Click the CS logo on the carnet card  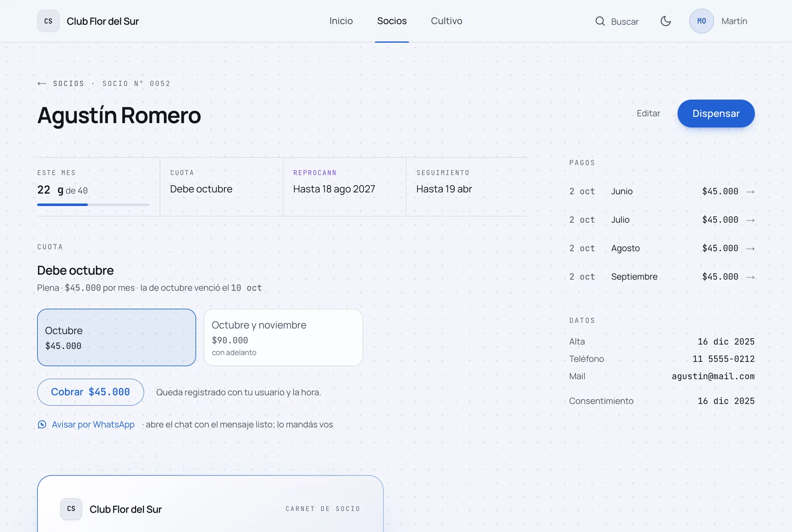point(71,509)
